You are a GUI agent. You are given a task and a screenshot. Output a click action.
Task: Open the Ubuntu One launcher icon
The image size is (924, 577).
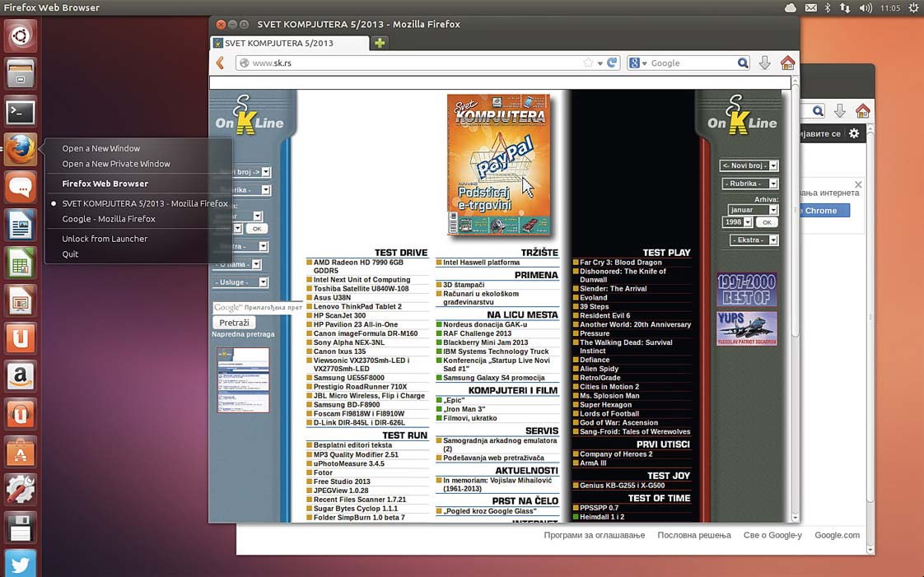tap(21, 338)
